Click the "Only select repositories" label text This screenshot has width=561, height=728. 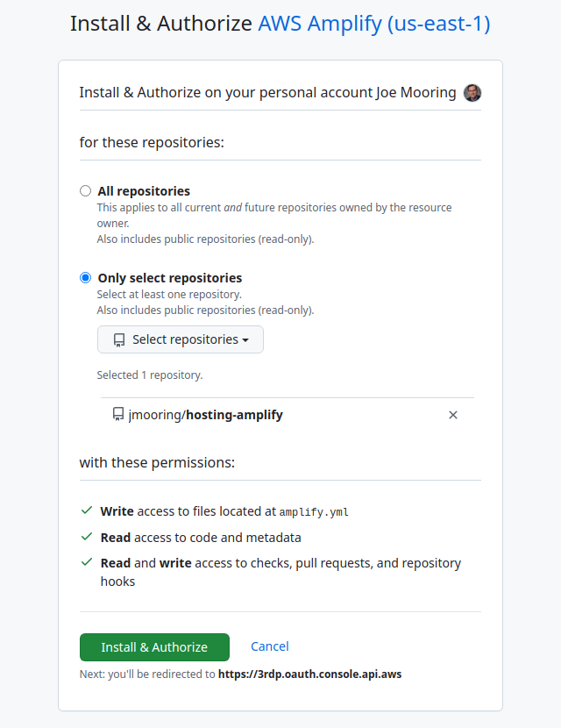(x=169, y=277)
